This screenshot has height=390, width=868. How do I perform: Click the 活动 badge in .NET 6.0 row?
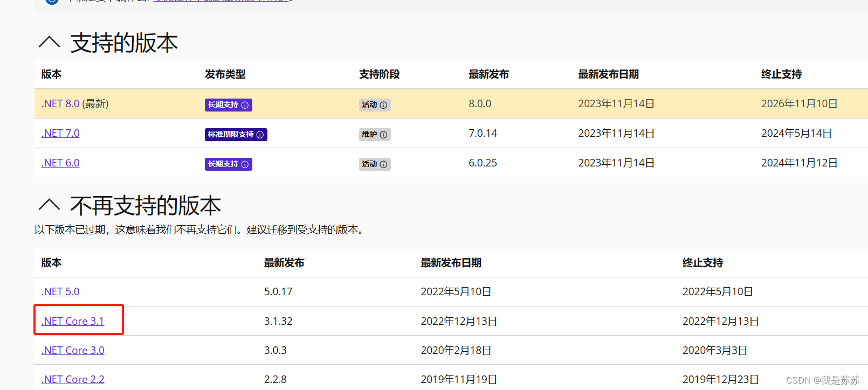click(x=375, y=164)
